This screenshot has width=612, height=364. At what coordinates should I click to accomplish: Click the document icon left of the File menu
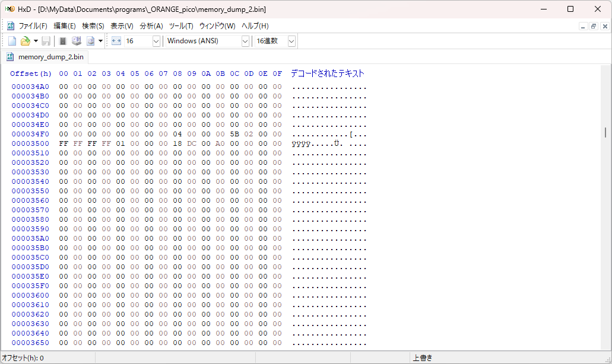[x=11, y=26]
